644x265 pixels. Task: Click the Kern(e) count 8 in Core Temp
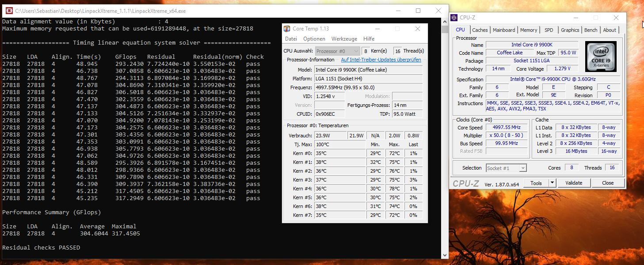click(x=366, y=51)
